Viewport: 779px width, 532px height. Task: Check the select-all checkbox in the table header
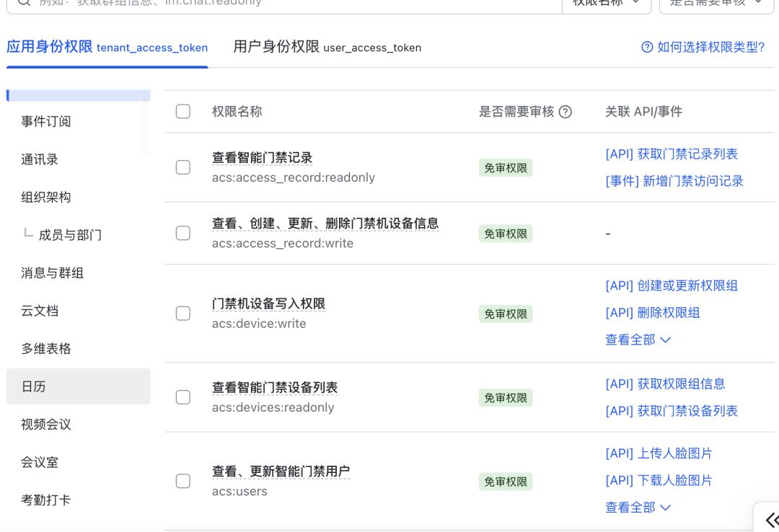click(x=182, y=111)
